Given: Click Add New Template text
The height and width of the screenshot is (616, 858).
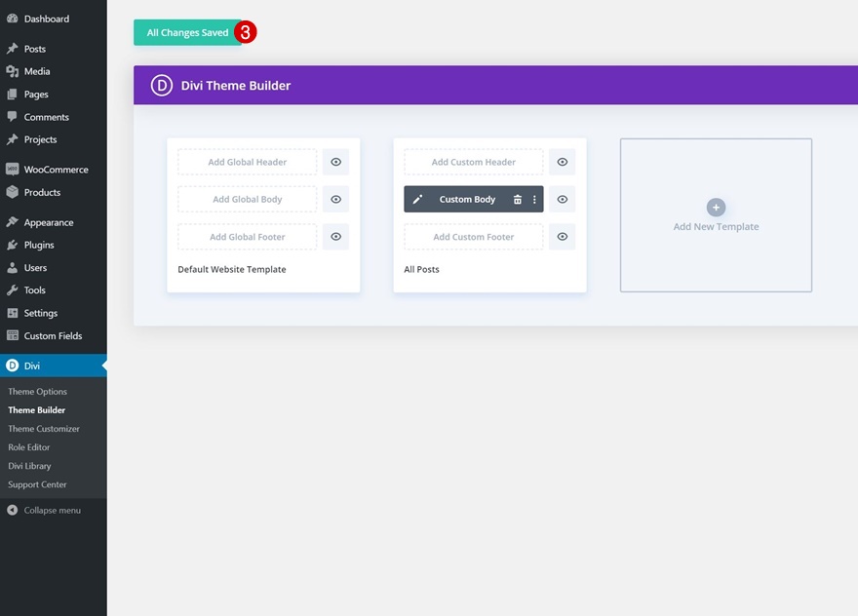Looking at the screenshot, I should point(716,226).
